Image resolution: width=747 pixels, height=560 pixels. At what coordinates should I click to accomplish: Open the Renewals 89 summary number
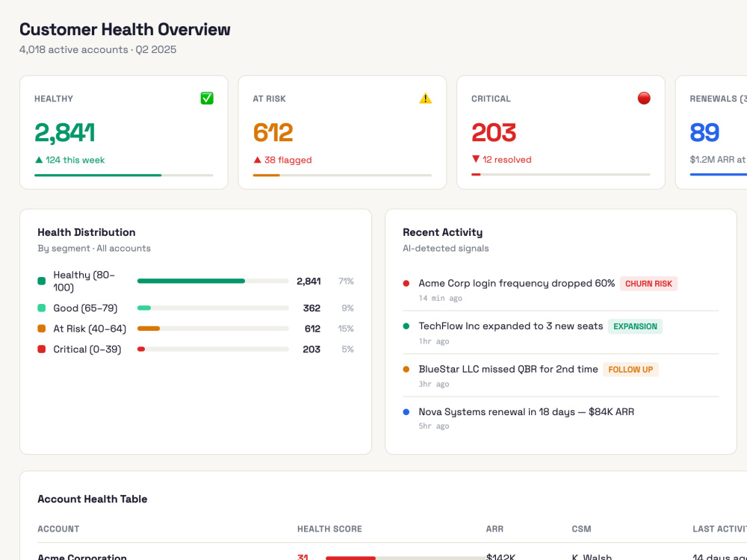coord(704,132)
